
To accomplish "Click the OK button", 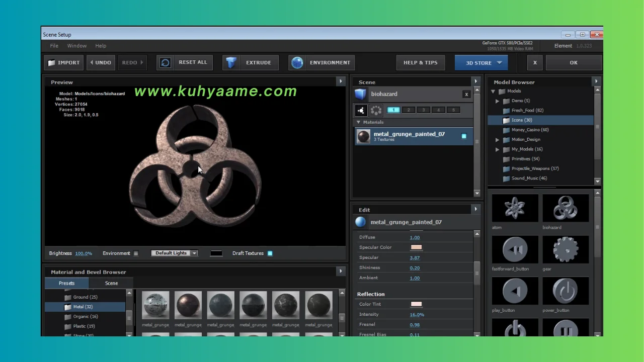I will coord(574,62).
